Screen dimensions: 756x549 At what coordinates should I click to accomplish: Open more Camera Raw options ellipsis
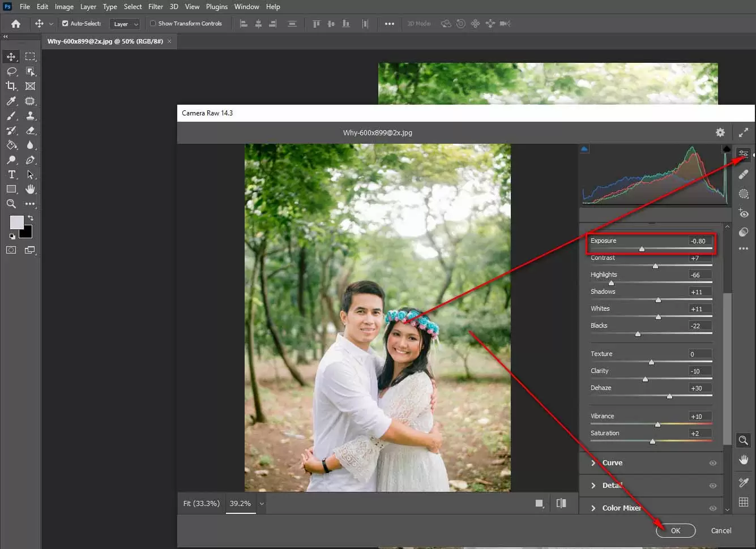pyautogui.click(x=744, y=248)
